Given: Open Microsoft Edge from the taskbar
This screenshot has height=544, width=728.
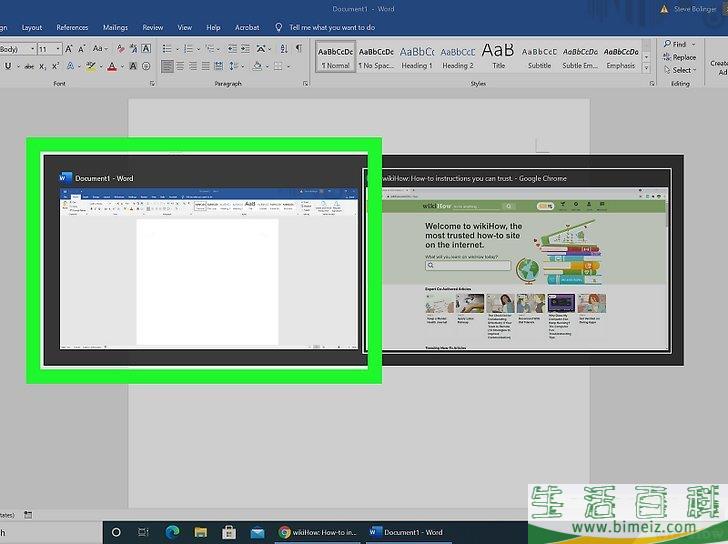Looking at the screenshot, I should click(172, 532).
